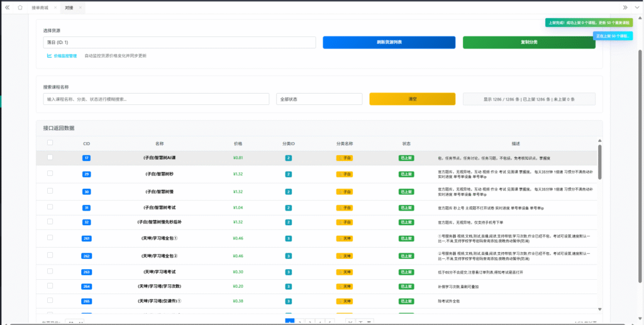Viewport: 644px width, 325px height.
Task: Click the top-right dropdown chevron in header
Action: tap(636, 8)
